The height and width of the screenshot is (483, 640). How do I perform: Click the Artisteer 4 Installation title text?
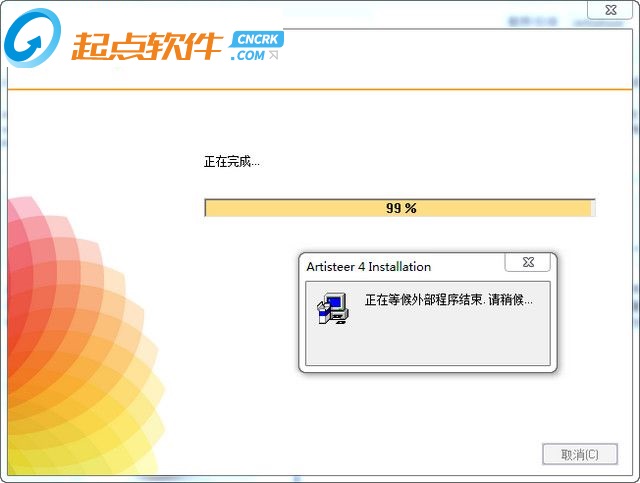coord(369,267)
